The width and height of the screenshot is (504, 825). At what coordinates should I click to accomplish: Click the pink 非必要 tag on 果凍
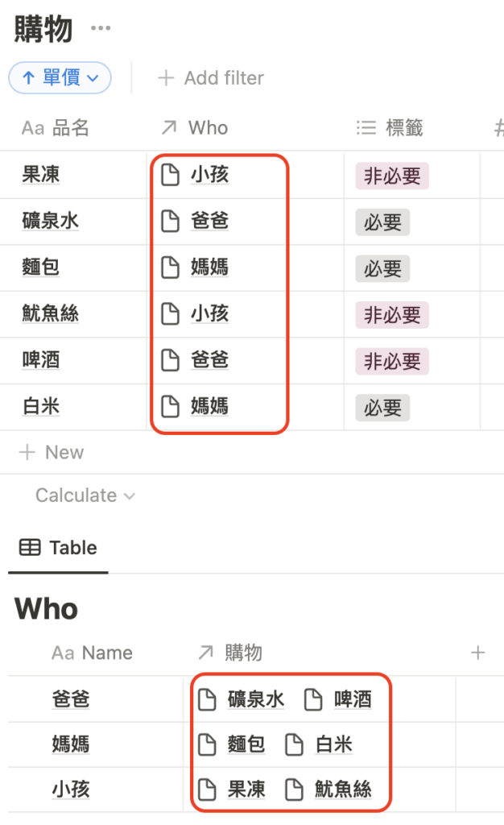[x=390, y=175]
